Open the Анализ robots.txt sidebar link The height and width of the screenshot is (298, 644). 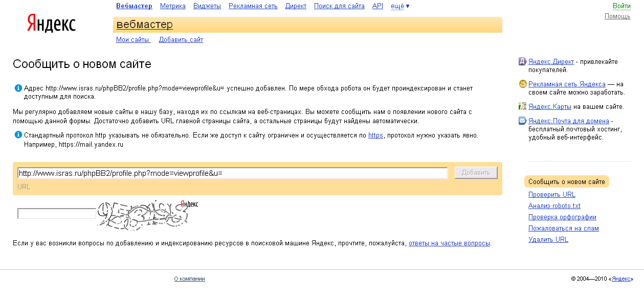click(554, 206)
